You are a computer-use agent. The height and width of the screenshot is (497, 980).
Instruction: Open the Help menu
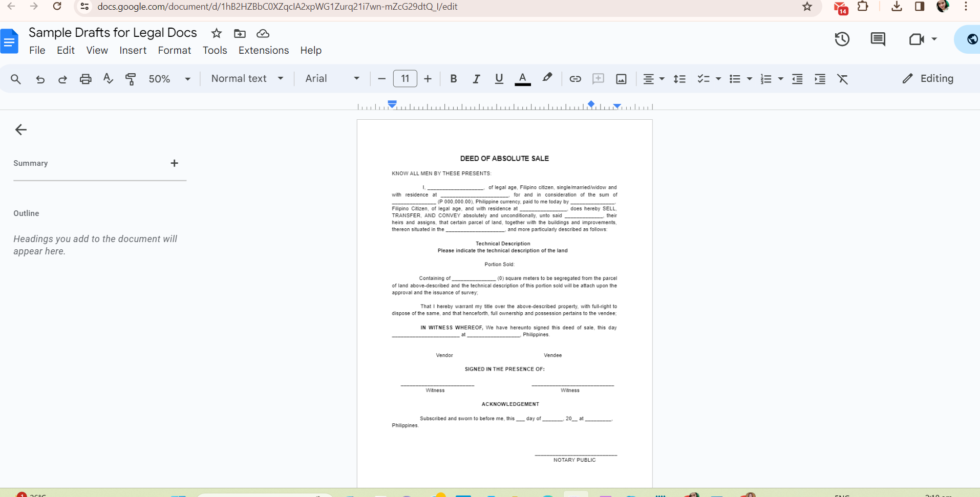[x=311, y=50]
